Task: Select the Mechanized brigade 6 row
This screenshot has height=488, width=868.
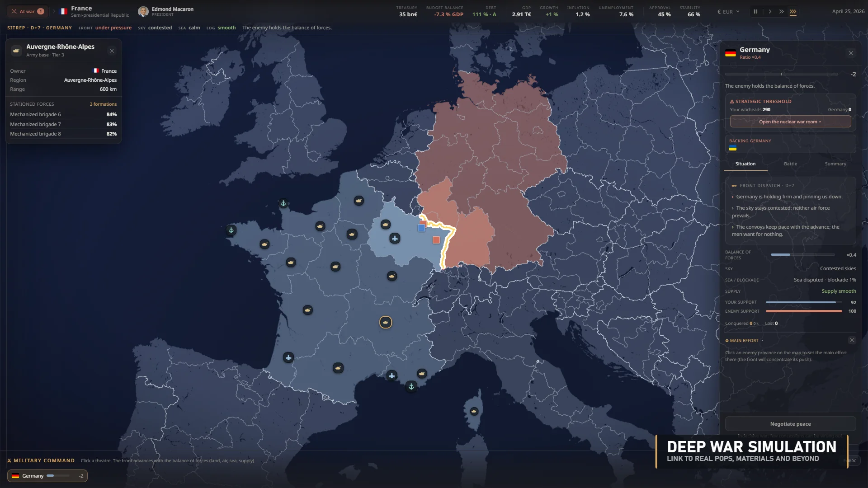Action: click(x=63, y=114)
